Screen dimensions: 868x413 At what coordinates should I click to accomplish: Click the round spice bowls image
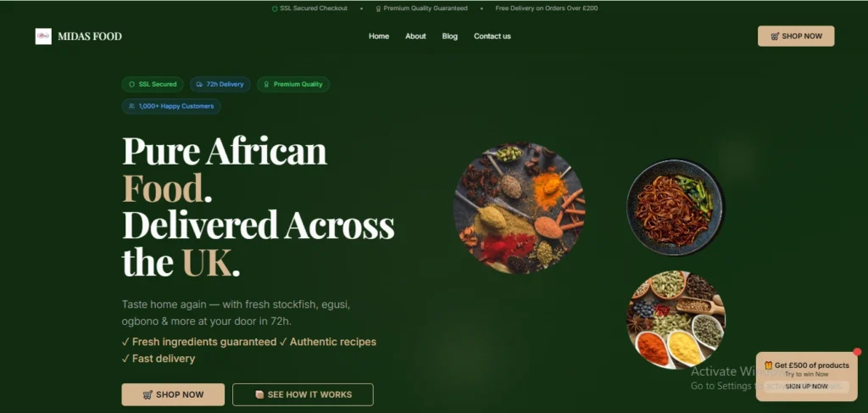pyautogui.click(x=676, y=320)
